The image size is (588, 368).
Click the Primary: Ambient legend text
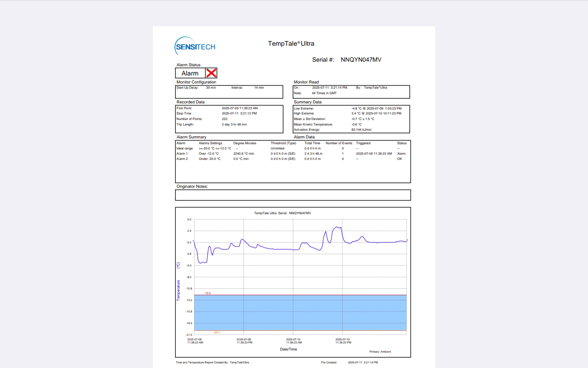click(x=380, y=352)
